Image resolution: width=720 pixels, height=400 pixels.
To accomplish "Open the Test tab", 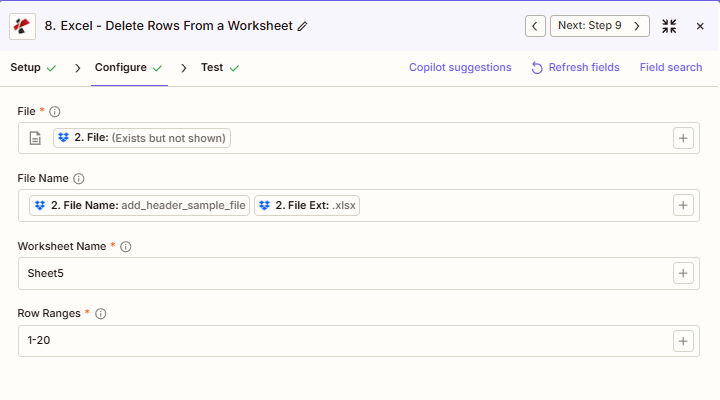I will [x=220, y=68].
